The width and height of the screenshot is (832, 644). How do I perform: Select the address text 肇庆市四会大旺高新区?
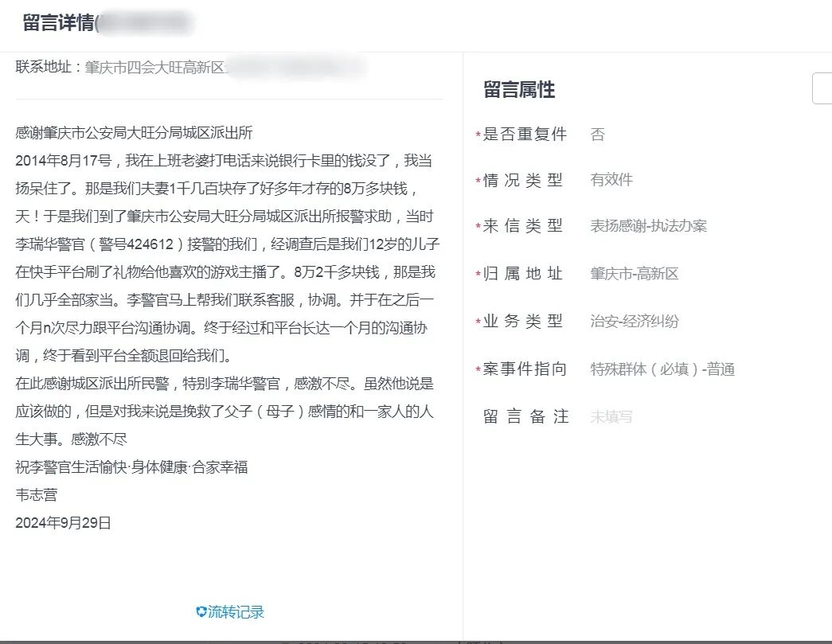[x=154, y=68]
